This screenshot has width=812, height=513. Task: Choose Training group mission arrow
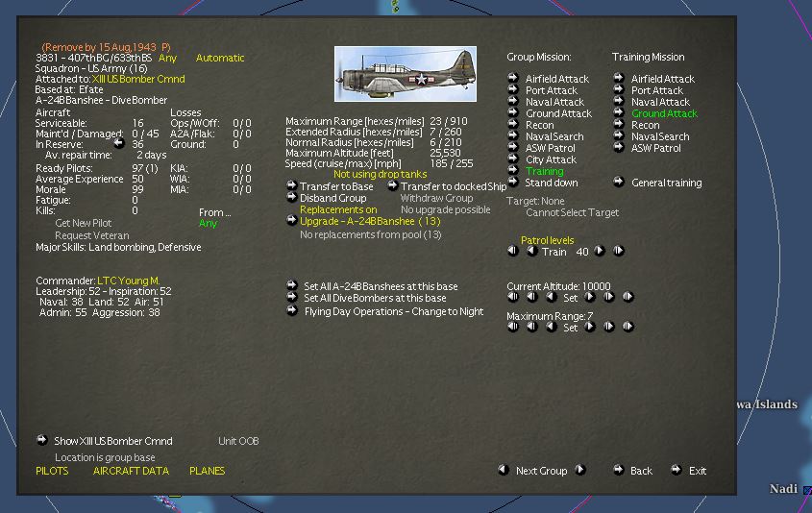pyautogui.click(x=513, y=170)
